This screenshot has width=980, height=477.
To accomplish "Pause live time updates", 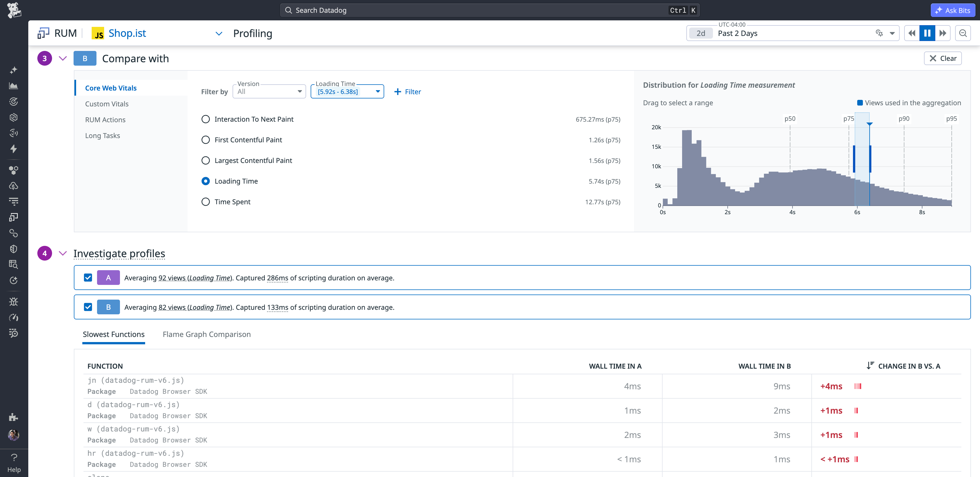I will [x=927, y=33].
